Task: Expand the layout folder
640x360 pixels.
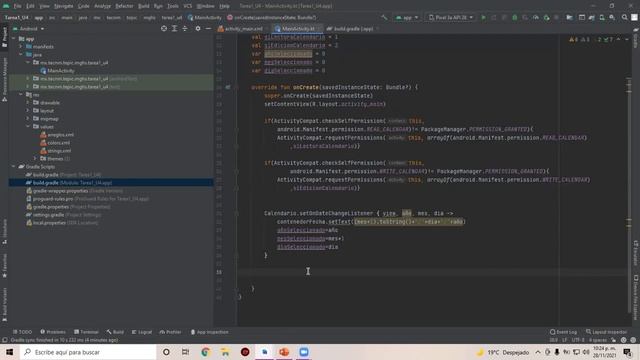Action: tap(28, 111)
